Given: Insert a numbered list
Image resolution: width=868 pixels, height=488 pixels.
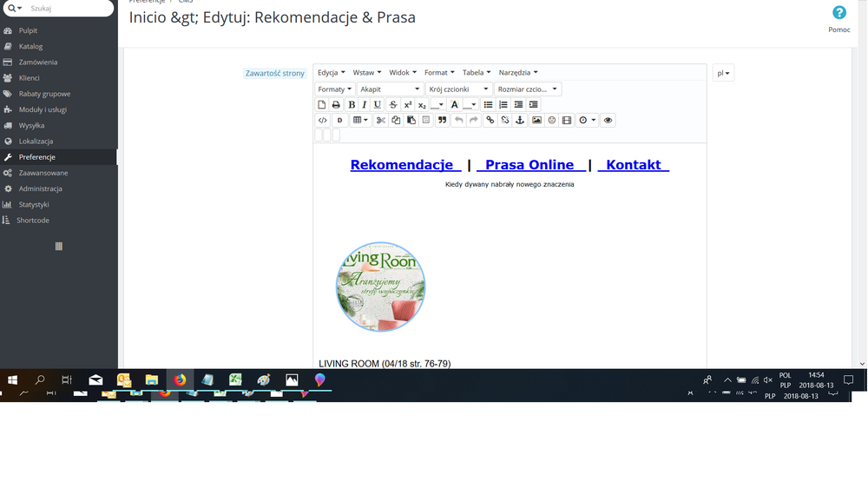Looking at the screenshot, I should 503,105.
